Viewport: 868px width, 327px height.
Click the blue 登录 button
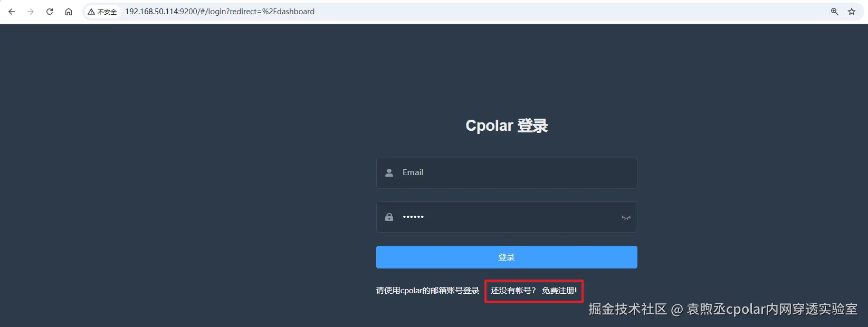pos(507,257)
